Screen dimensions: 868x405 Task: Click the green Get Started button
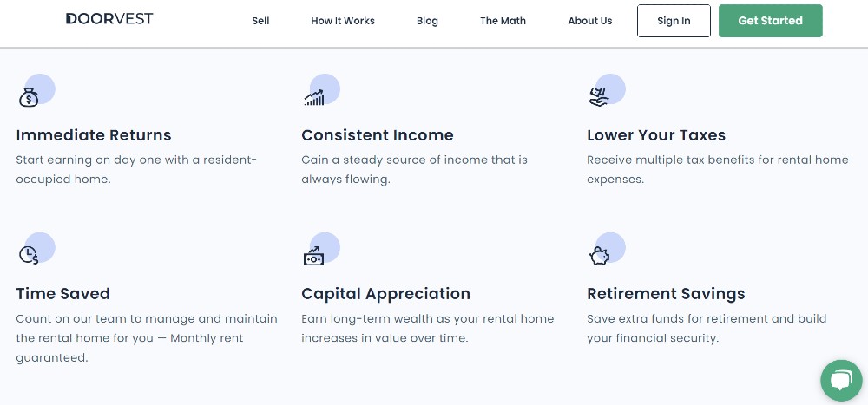(771, 21)
